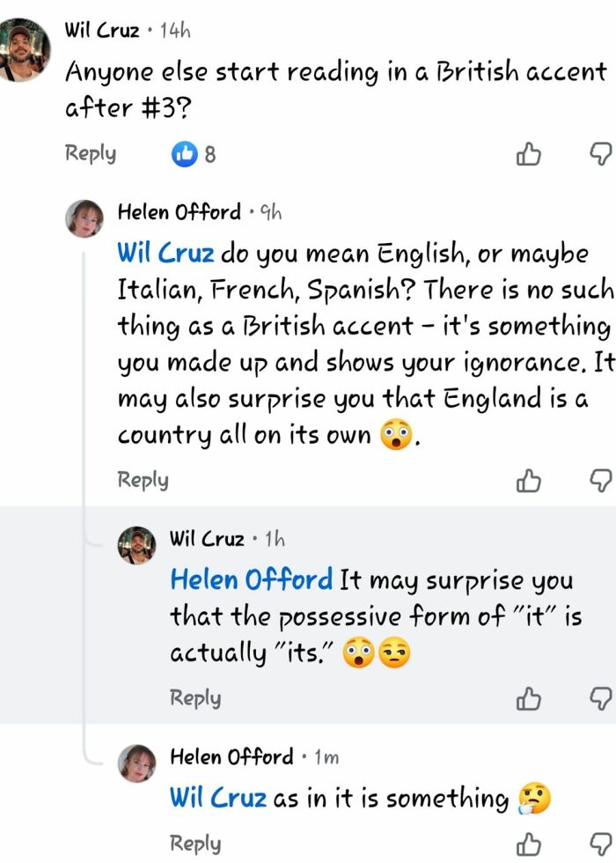Upvote Wil Cruz's 1h possessive reply
The image size is (616, 863).
pyautogui.click(x=528, y=699)
